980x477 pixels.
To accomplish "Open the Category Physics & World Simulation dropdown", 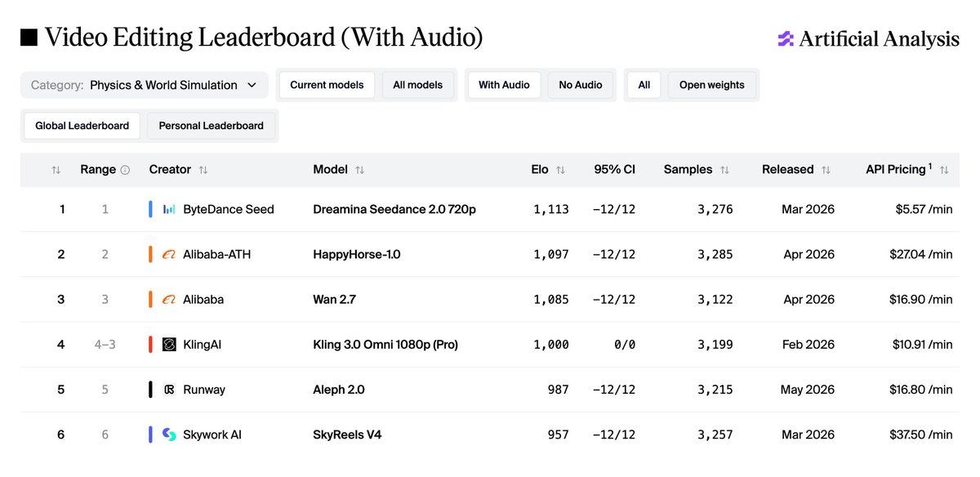I will [144, 85].
